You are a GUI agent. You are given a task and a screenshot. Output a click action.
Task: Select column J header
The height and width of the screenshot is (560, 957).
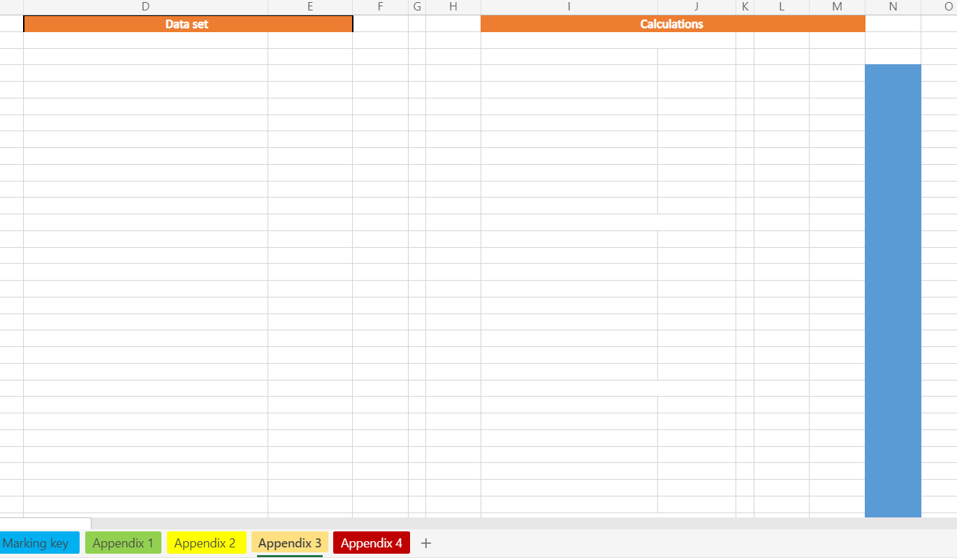coord(696,7)
